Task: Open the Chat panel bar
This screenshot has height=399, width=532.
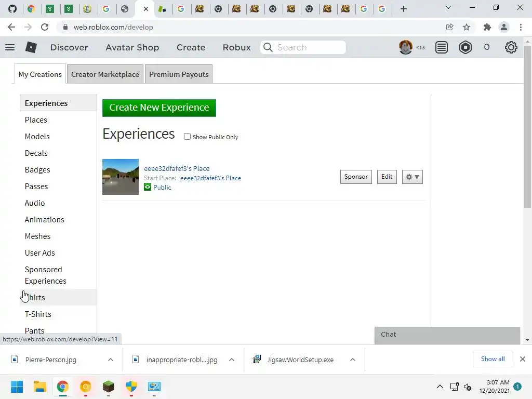Action: point(447,335)
